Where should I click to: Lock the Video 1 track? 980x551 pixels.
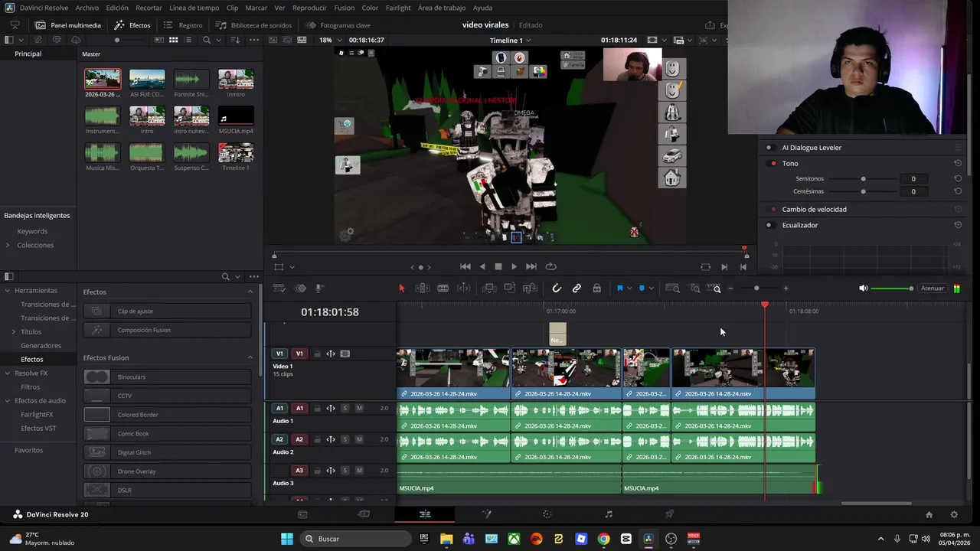(317, 354)
